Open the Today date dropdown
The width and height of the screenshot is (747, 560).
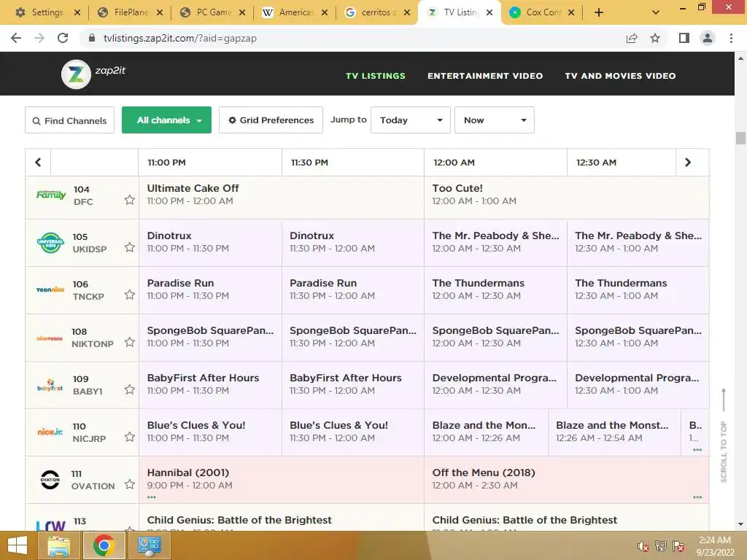point(411,120)
